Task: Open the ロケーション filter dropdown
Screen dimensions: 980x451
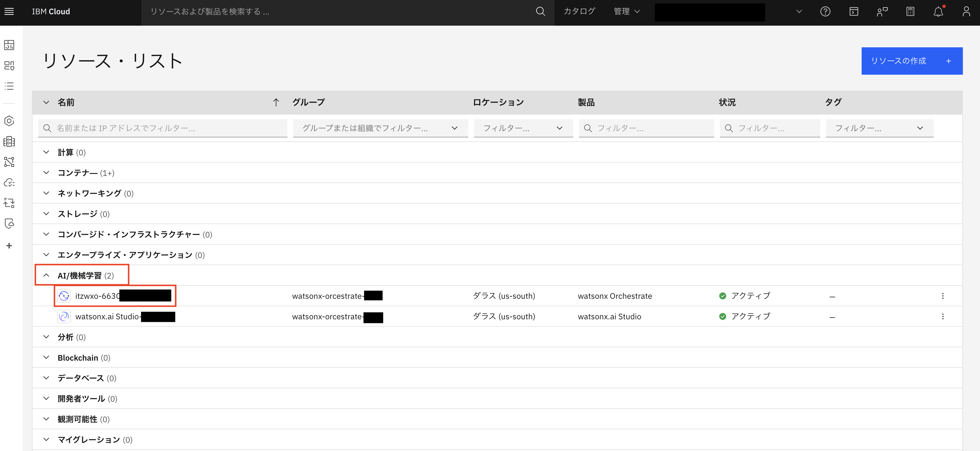Action: [x=523, y=128]
